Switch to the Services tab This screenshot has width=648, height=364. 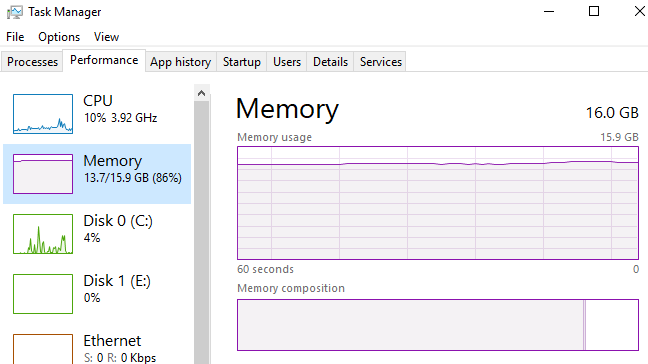coord(381,62)
